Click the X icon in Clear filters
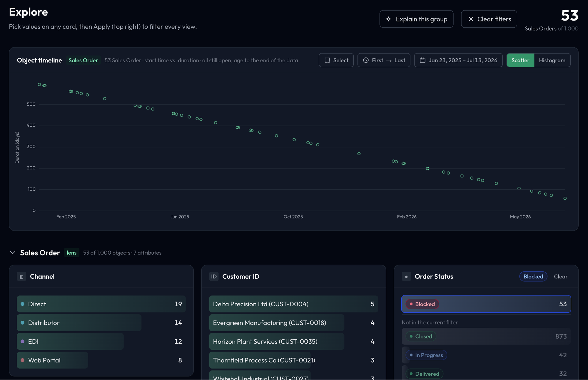 coord(471,19)
